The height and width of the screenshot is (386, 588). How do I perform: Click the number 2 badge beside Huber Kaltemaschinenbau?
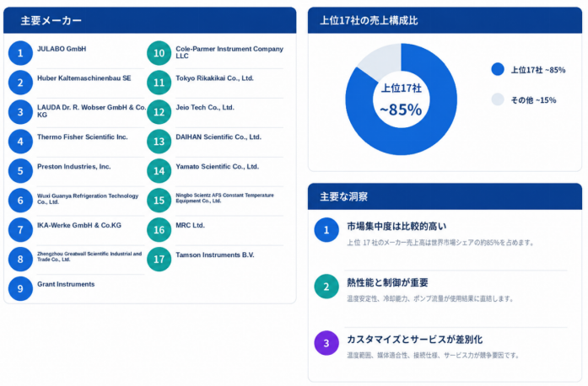20,83
